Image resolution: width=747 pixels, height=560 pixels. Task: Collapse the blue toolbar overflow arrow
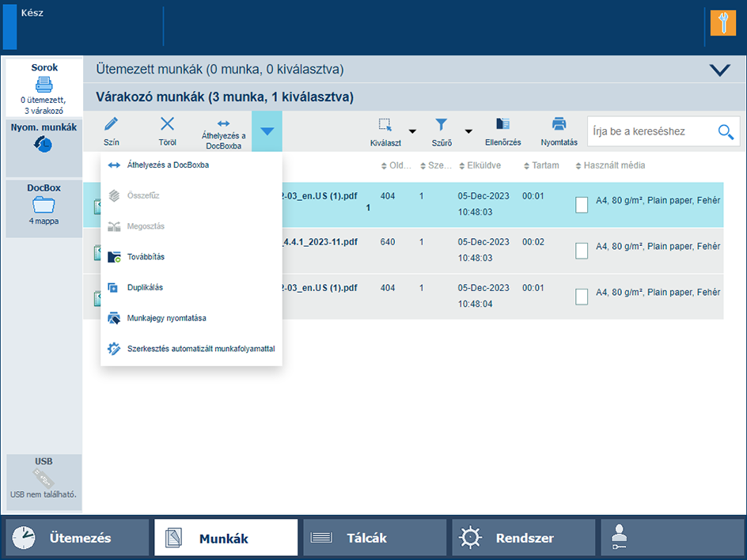coord(267,131)
